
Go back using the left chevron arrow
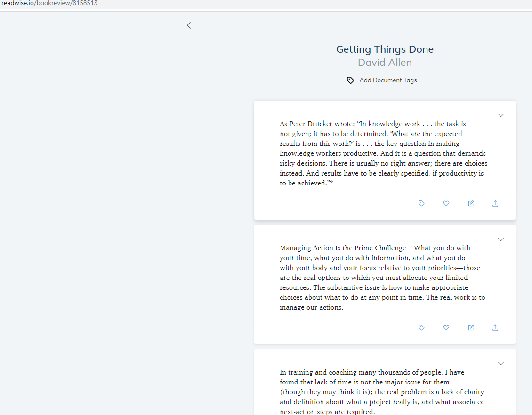[x=189, y=25]
